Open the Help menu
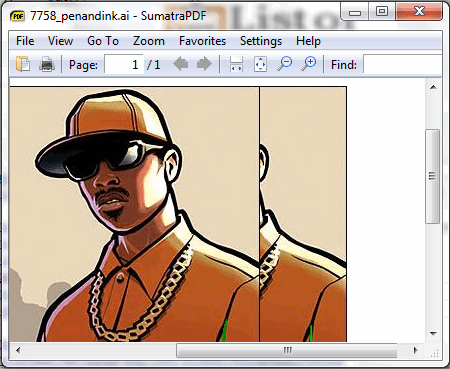This screenshot has height=369, width=450. pyautogui.click(x=308, y=41)
